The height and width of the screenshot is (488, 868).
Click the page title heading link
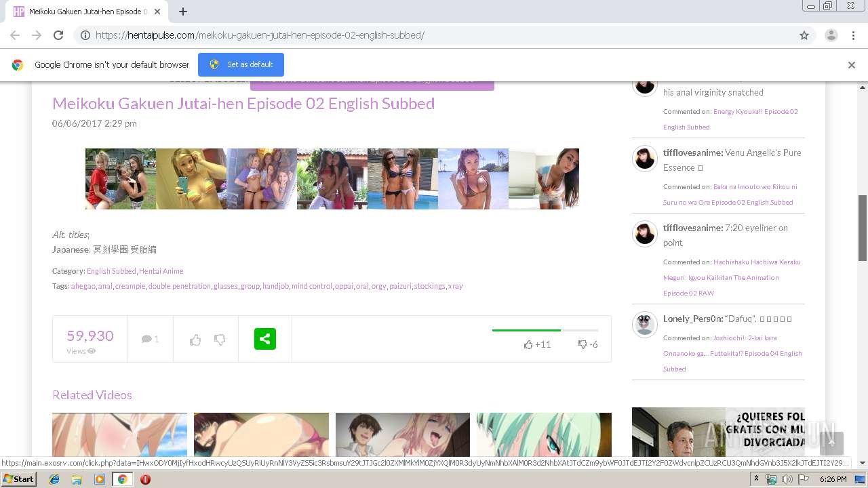click(x=243, y=104)
